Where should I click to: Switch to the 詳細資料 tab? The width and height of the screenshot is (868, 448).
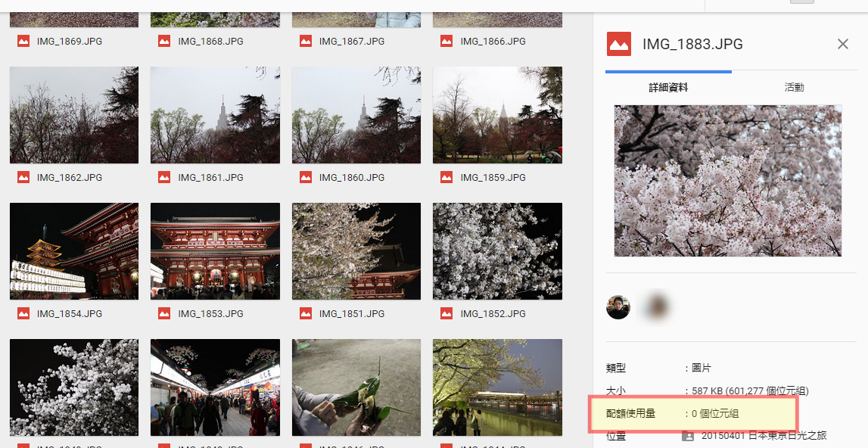(x=668, y=87)
